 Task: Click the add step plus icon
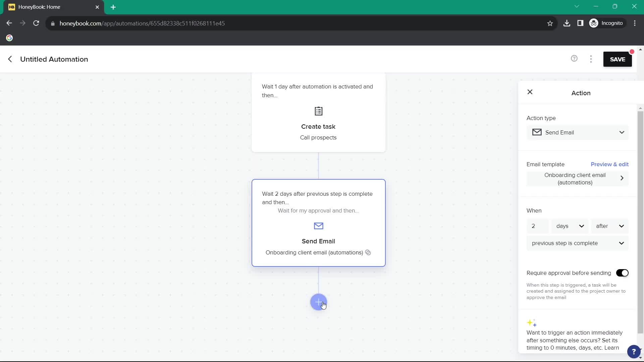coord(318,302)
